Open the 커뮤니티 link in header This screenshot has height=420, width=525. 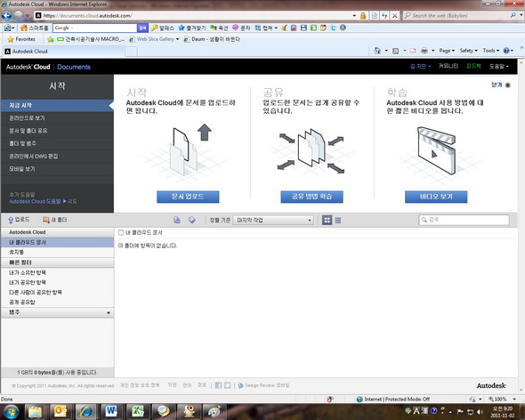[x=448, y=67]
